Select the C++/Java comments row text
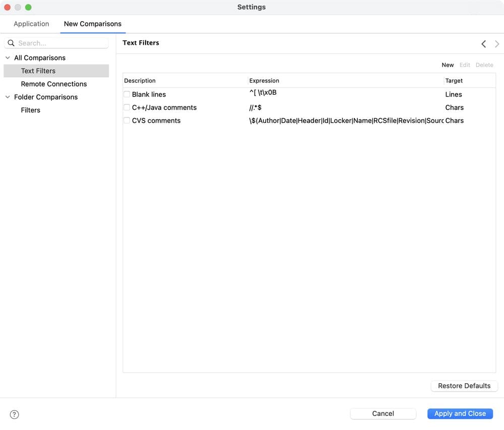The image size is (504, 430). point(164,108)
